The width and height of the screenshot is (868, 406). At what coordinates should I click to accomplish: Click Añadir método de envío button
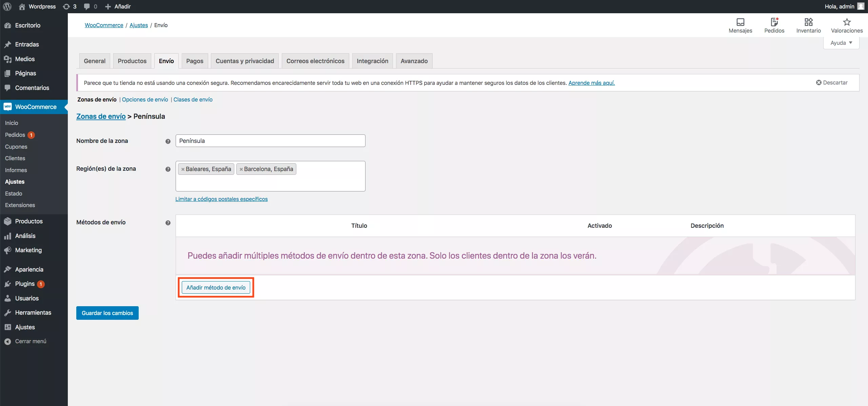coord(216,288)
